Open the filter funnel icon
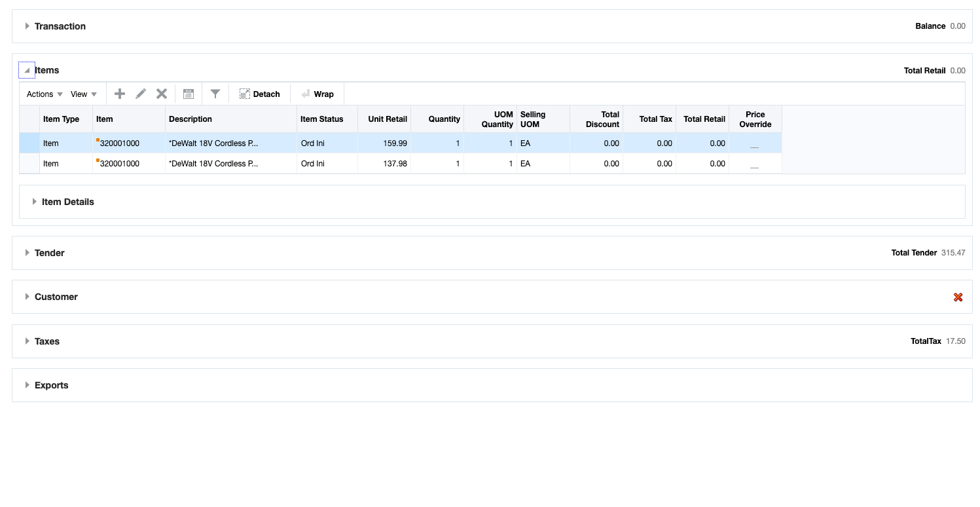 (215, 93)
